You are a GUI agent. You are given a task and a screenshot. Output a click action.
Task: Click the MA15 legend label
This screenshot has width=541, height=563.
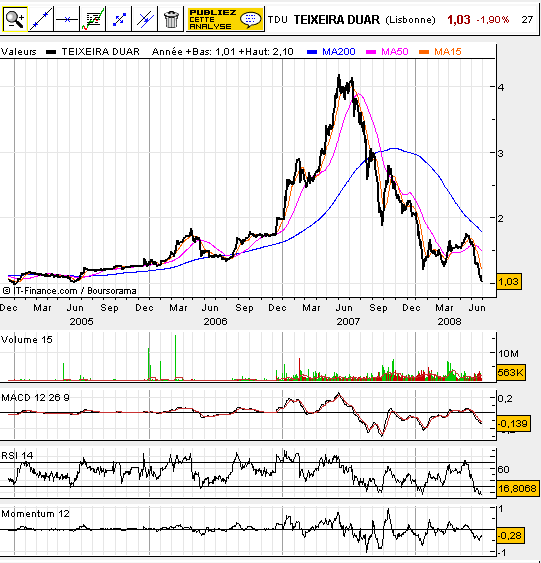click(448, 52)
